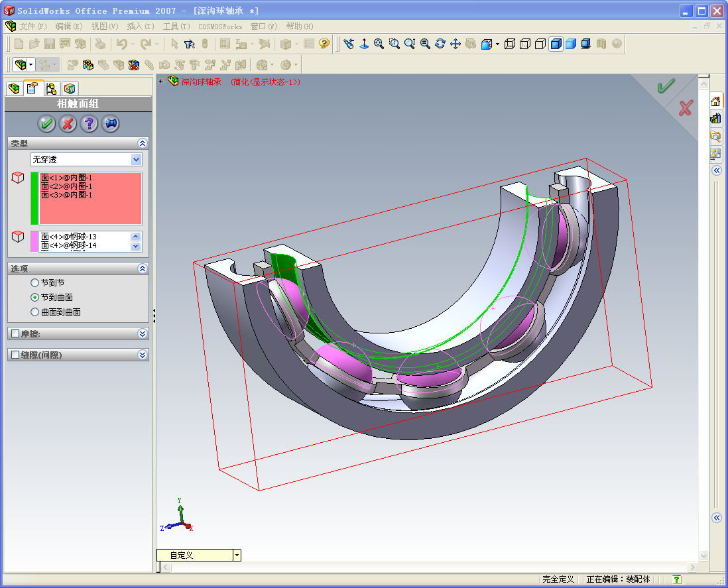Viewport: 728px width, 588px height.
Task: Open the 自定义 view dropdown
Action: click(237, 555)
